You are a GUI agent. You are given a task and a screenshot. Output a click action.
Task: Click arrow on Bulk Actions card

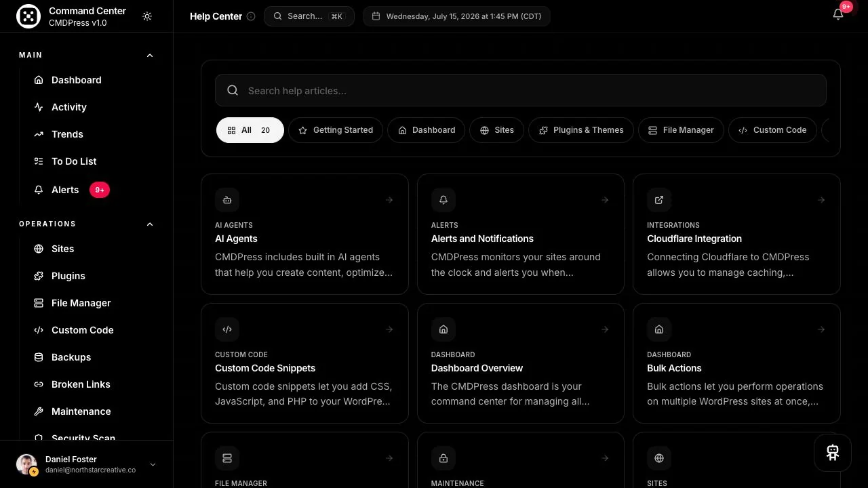coord(821,329)
